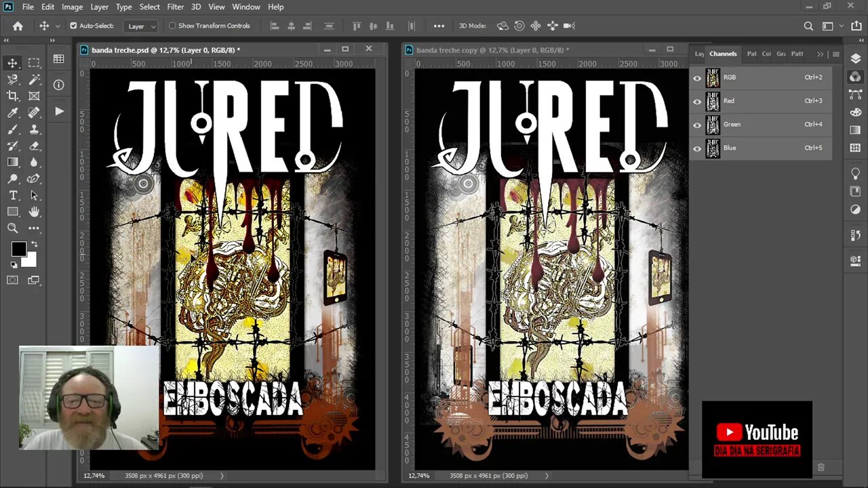Select the Spot Healing Brush tool

(34, 113)
